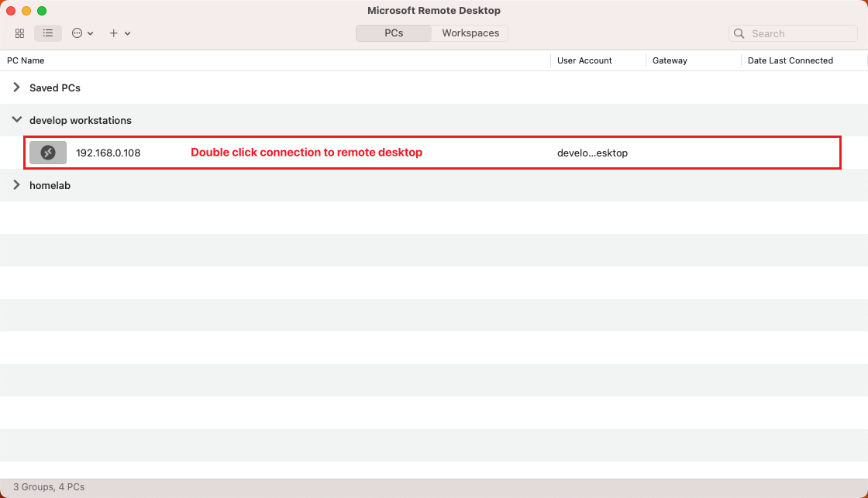Image resolution: width=868 pixels, height=498 pixels.
Task: Switch to the Workspaces tab
Action: (470, 33)
